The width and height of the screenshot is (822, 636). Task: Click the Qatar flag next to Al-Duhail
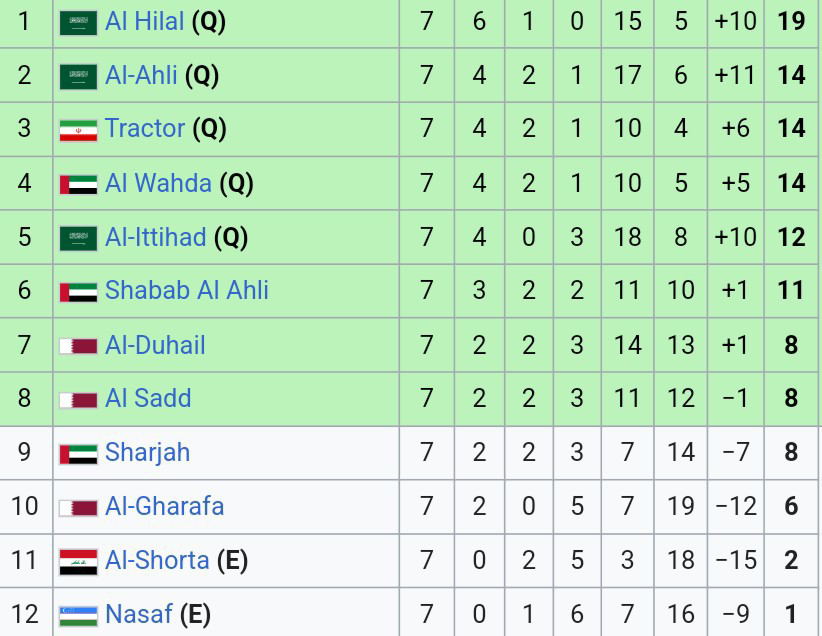[x=78, y=346]
